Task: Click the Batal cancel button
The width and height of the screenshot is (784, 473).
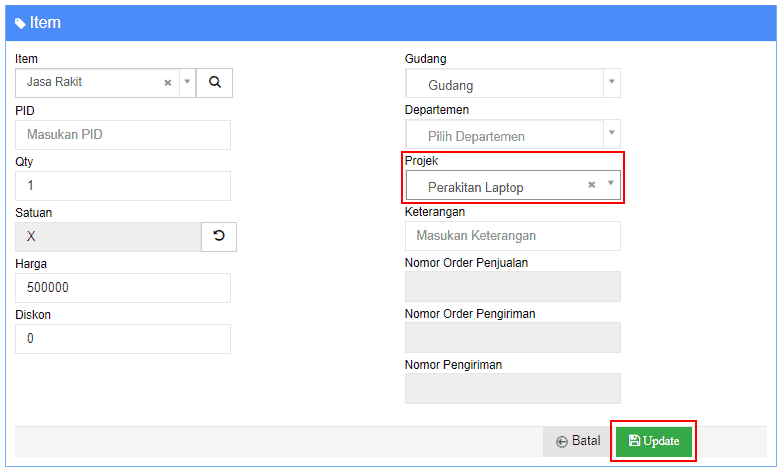Action: coord(578,441)
